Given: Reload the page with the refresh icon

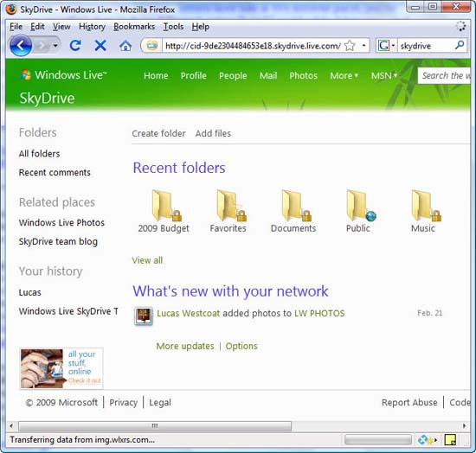Looking at the screenshot, I should [75, 46].
